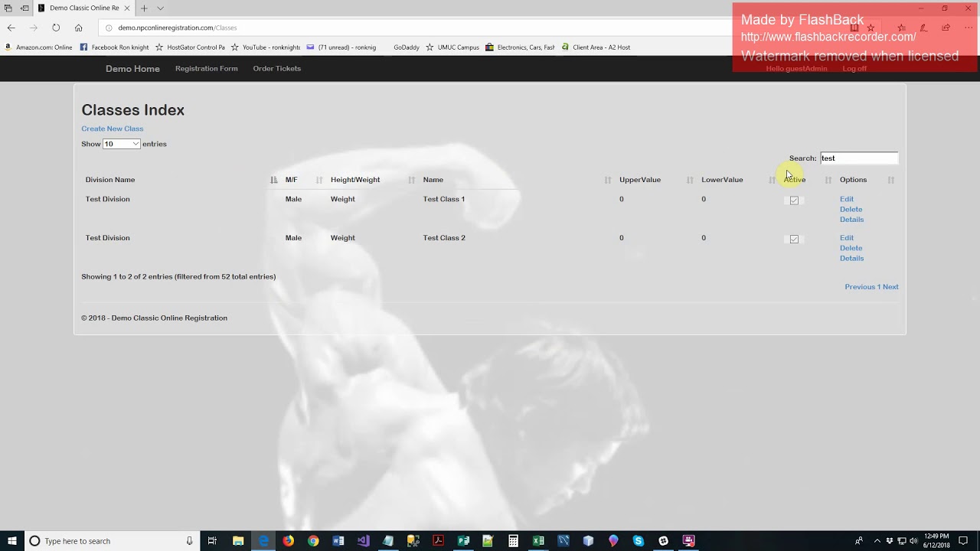Click the Search input field
Screen dimensions: 980x551
pyautogui.click(x=859, y=158)
